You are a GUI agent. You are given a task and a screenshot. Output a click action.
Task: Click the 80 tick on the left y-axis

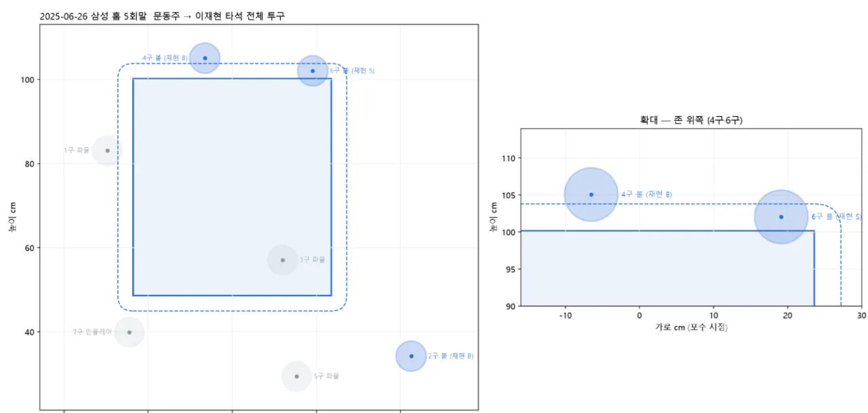28,163
